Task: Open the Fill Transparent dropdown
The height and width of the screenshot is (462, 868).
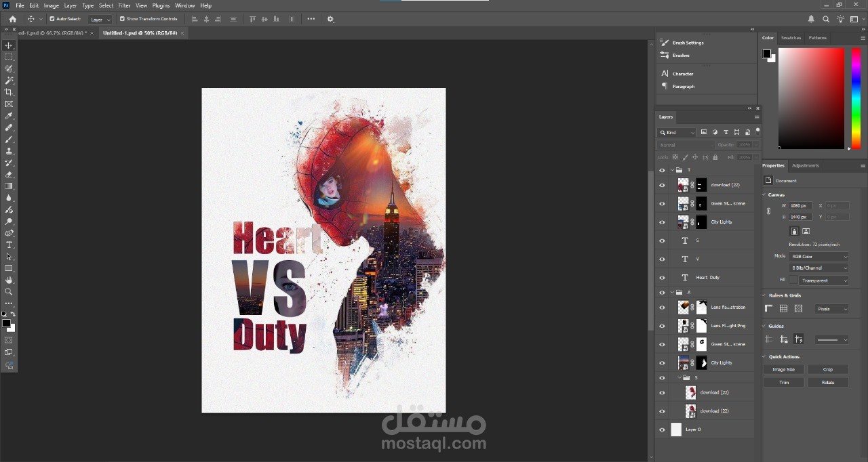Action: 824,280
